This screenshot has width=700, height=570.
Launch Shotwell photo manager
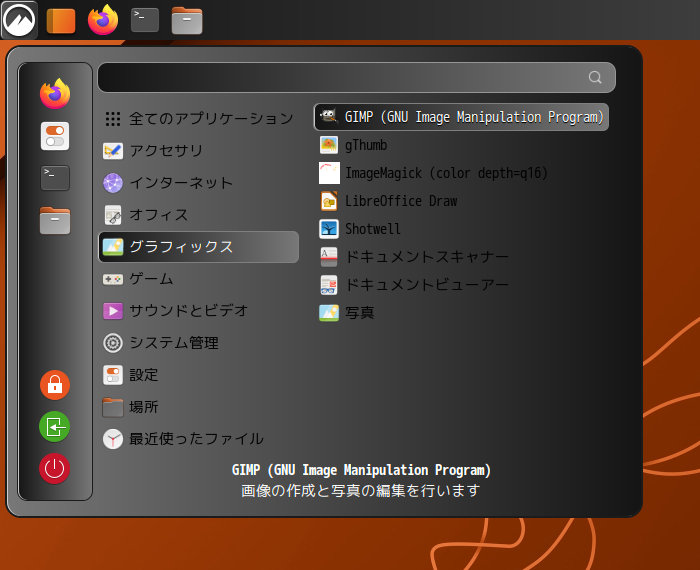[x=461, y=229]
